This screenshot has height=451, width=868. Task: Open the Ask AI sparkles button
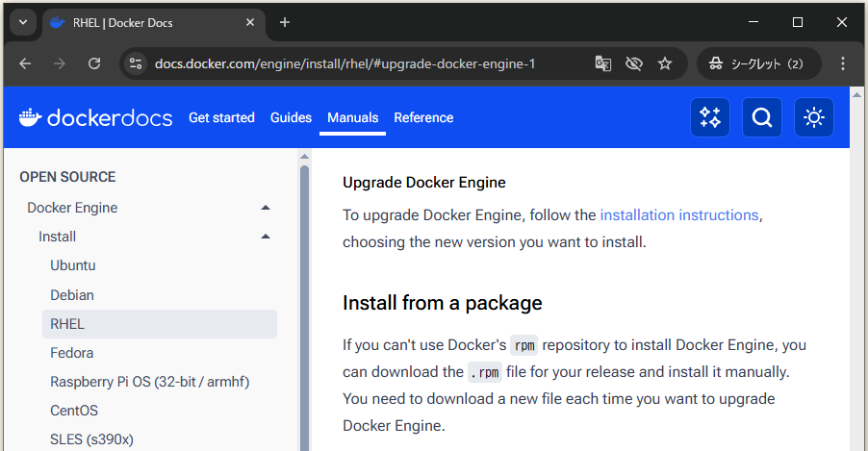(x=710, y=118)
